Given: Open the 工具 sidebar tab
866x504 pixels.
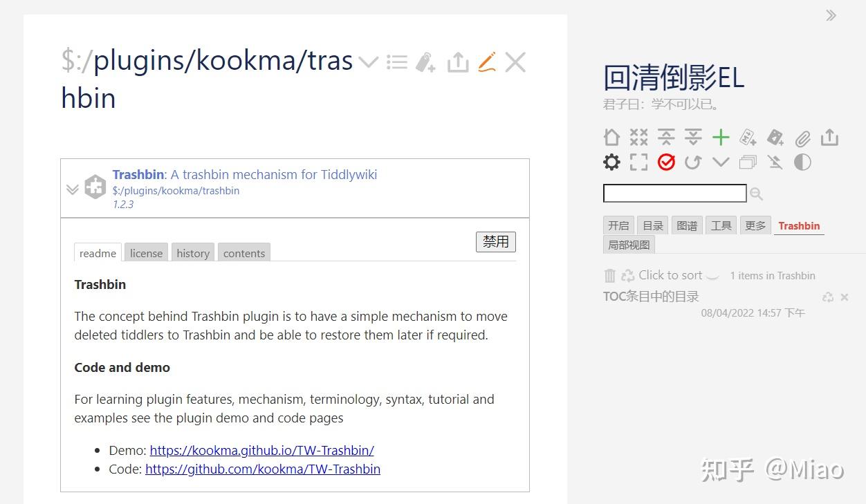Looking at the screenshot, I should click(x=721, y=225).
